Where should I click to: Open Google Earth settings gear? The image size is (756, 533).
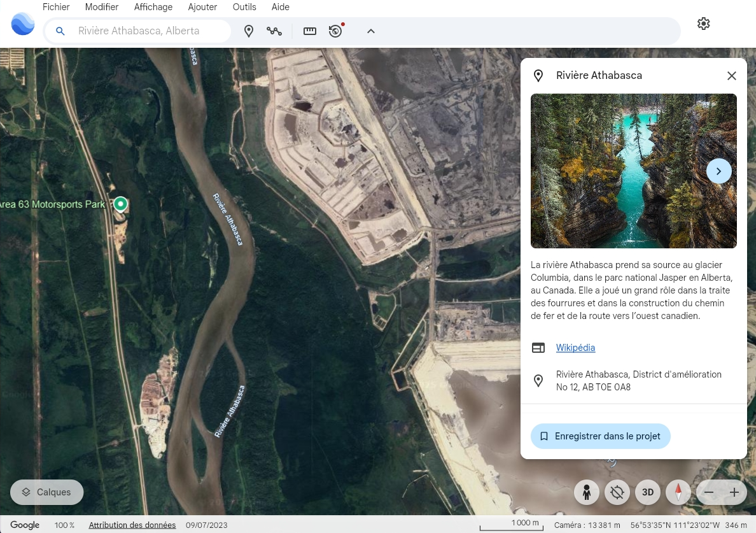pyautogui.click(x=703, y=23)
